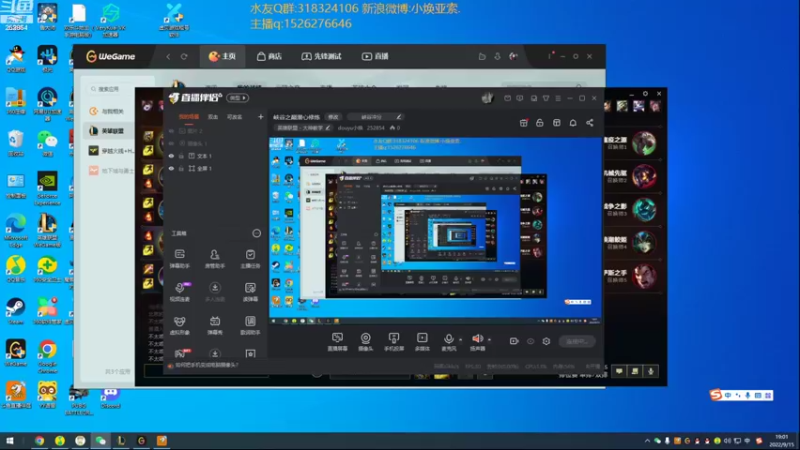Screen dimensions: 800x450
Task: Add 直播屏幕 screen capture source
Action: pyautogui.click(x=337, y=342)
